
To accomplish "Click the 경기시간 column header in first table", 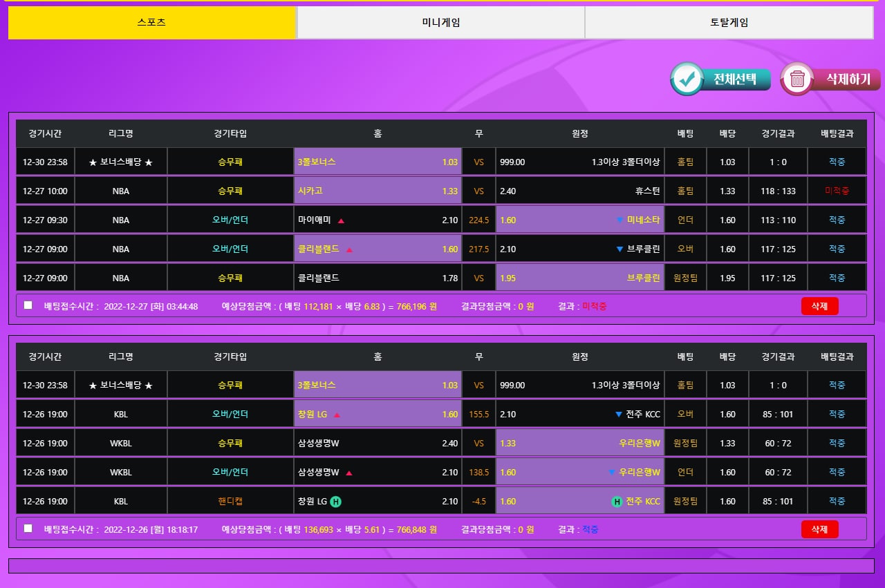I will tap(45, 133).
